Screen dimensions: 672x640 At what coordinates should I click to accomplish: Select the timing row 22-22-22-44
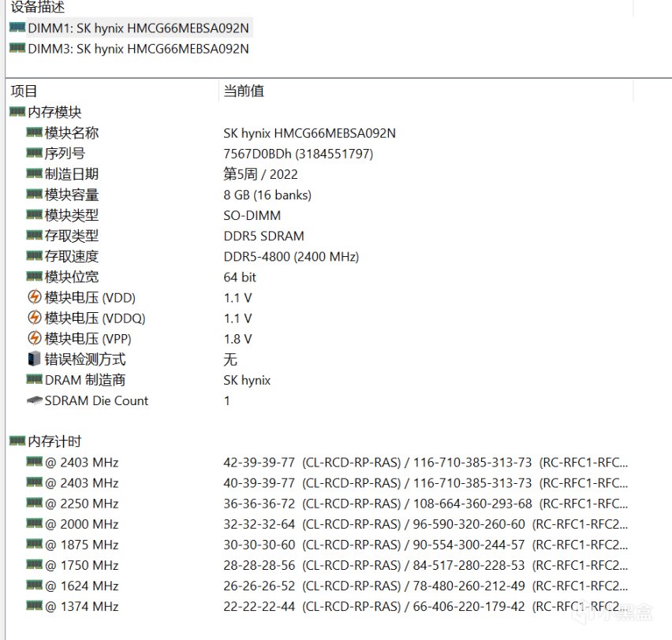(x=425, y=606)
